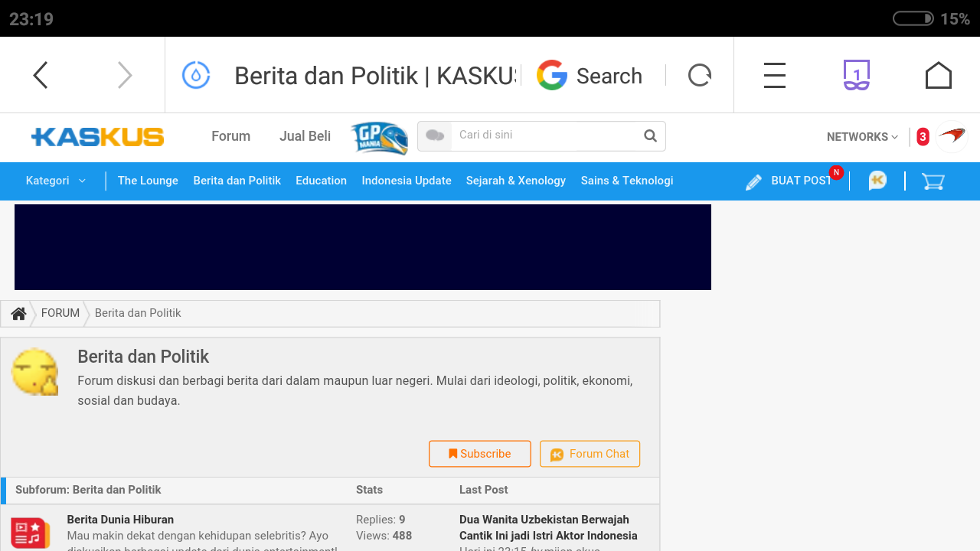Select The Lounge in the nav bar
Image resolution: width=980 pixels, height=551 pixels.
click(148, 181)
